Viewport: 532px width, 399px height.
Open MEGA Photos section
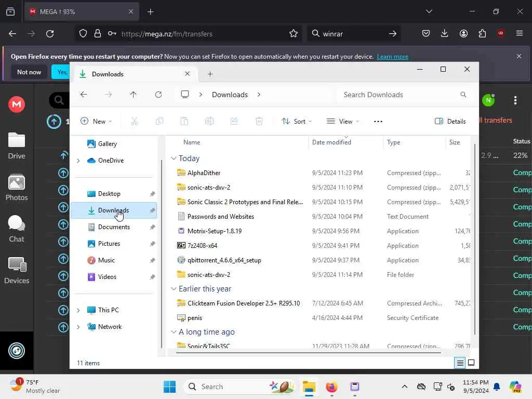tap(17, 188)
